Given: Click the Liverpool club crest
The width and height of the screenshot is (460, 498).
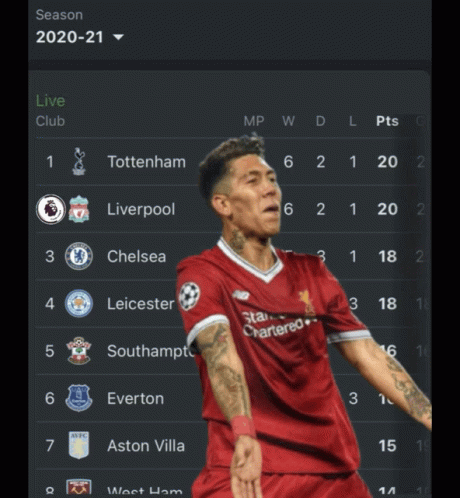Looking at the screenshot, I should [x=79, y=209].
